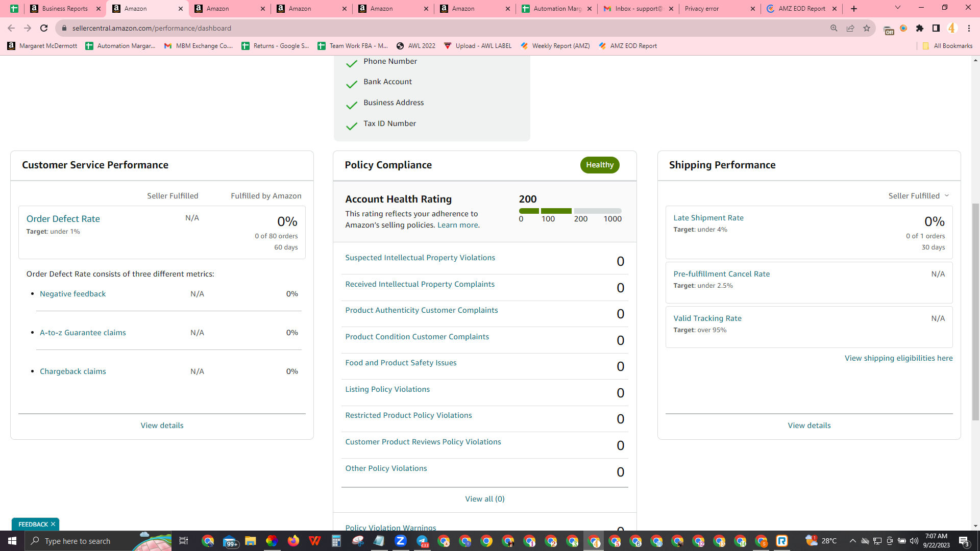Switch to the AMZ EOD Report tab
Image resolution: width=980 pixels, height=551 pixels.
[801, 9]
